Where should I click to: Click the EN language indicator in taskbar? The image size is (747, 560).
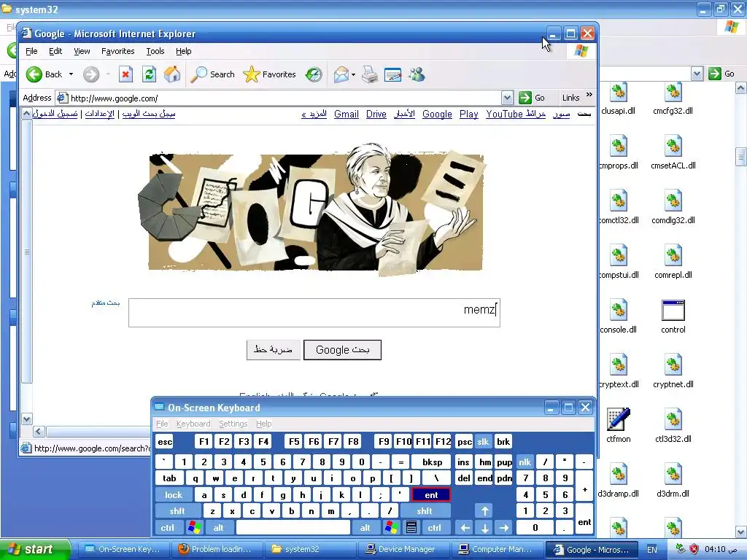[652, 550]
